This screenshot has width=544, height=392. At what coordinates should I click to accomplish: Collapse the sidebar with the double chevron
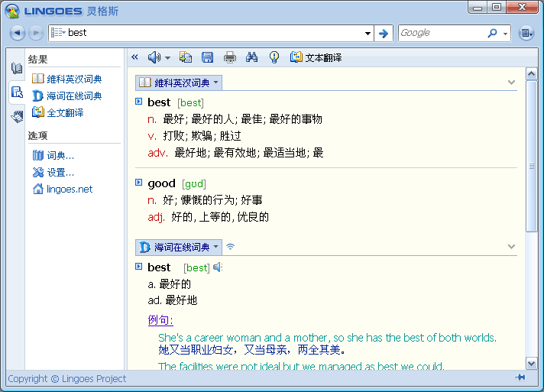pos(134,57)
